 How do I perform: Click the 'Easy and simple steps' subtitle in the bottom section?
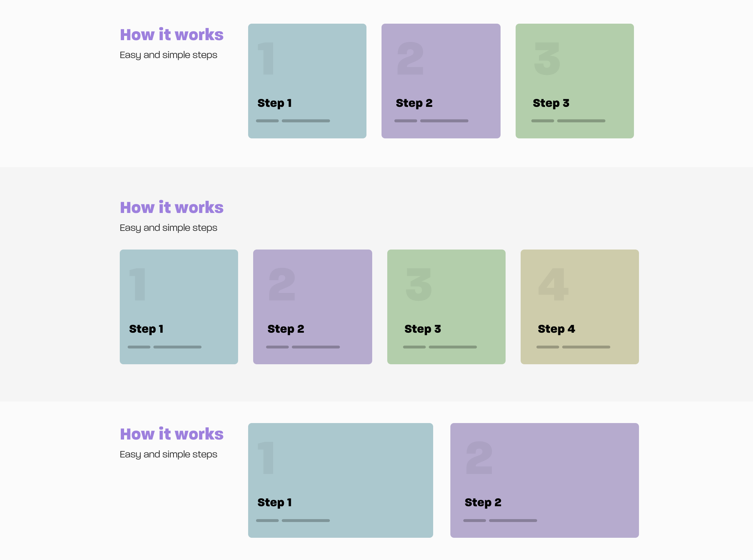tap(169, 454)
